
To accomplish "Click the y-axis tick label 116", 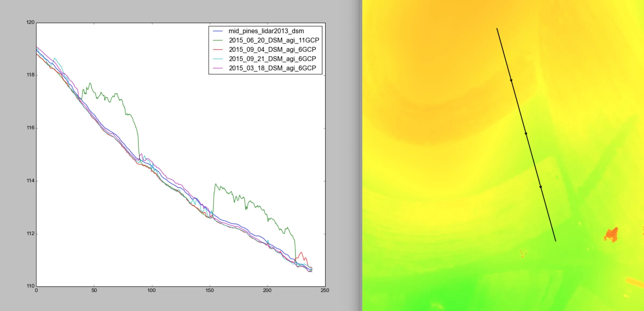I will pos(31,128).
